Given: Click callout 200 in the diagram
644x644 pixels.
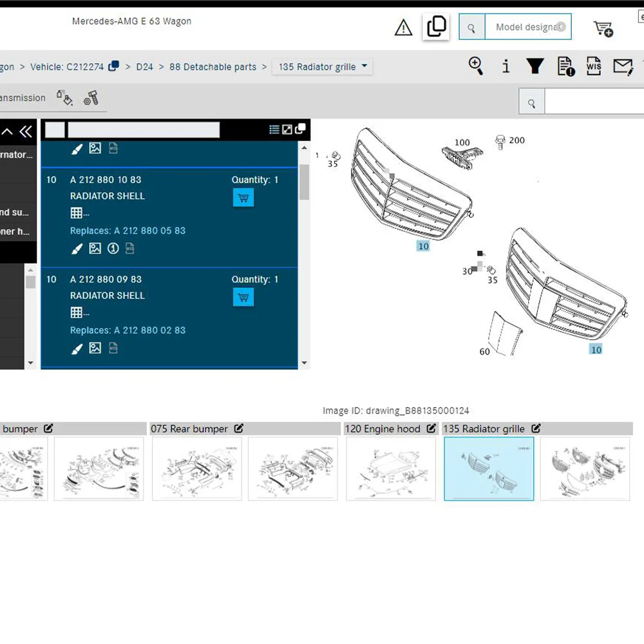Looking at the screenshot, I should click(x=516, y=140).
